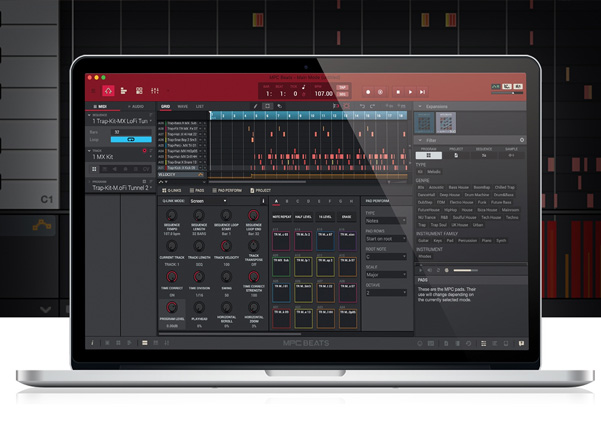Open the Type Notes dropdown
This screenshot has width=601, height=436.
386,221
